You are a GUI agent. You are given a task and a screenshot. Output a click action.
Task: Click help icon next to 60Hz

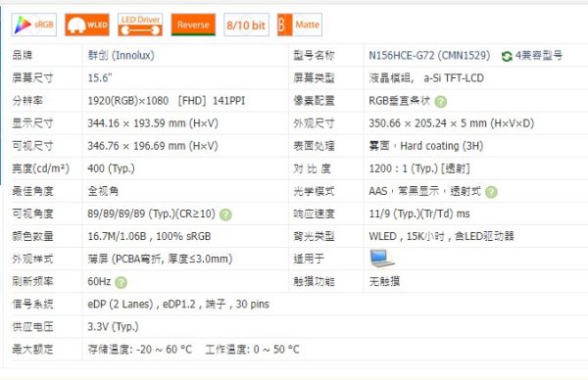(121, 282)
